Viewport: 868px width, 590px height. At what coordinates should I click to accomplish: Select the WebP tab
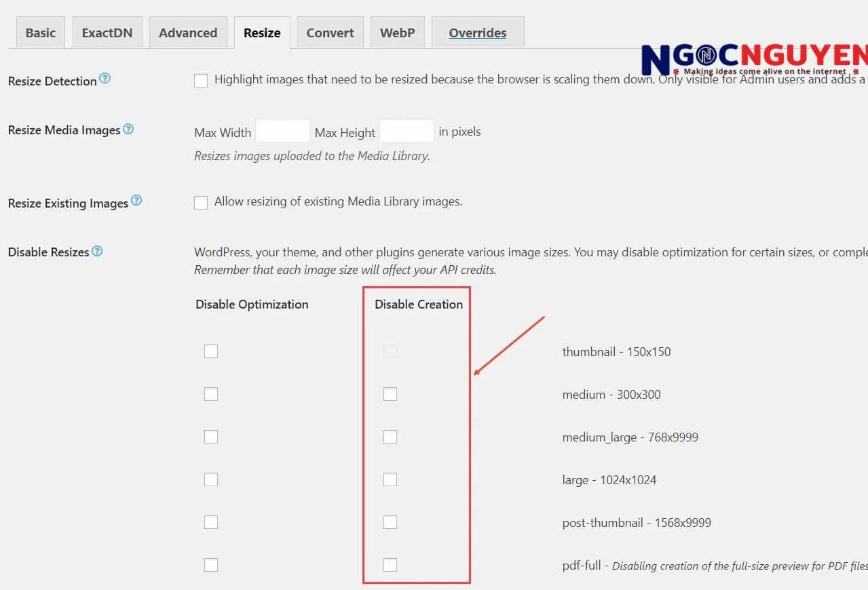(x=397, y=33)
